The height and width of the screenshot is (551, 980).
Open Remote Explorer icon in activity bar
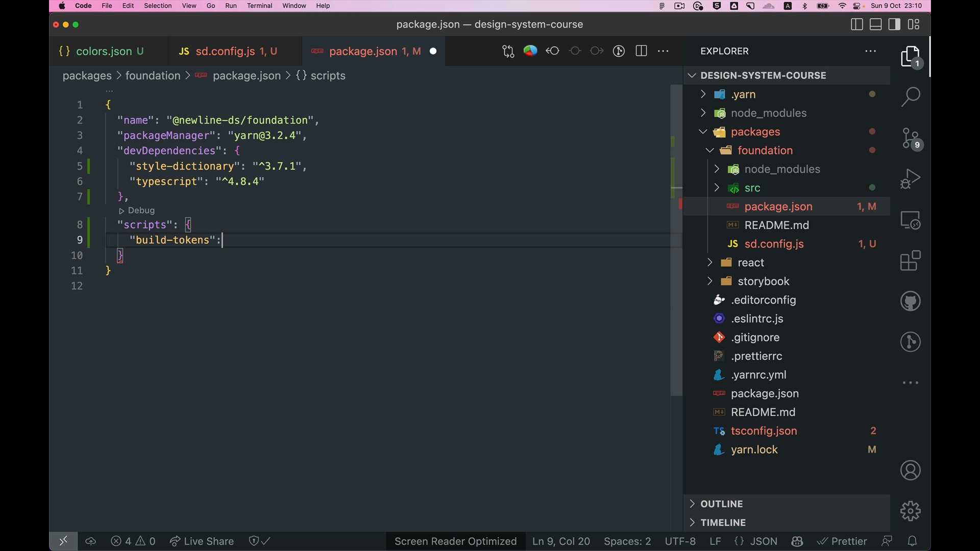click(x=911, y=220)
